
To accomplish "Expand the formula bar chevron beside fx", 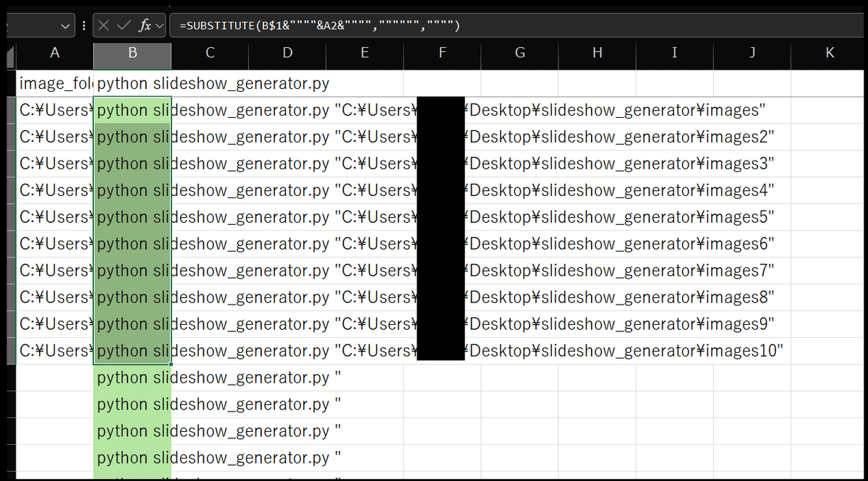I will (x=159, y=26).
